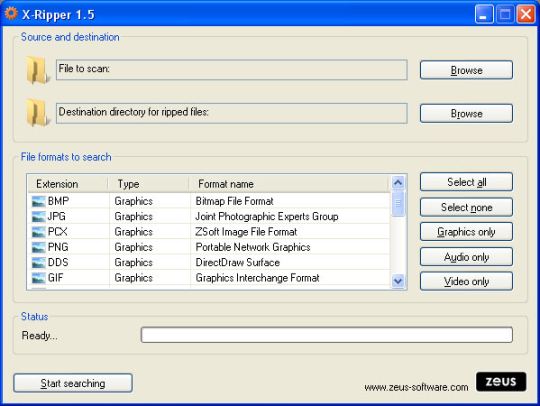Click the X-Ripper gear icon in title bar
This screenshot has height=406, width=540.
(11, 13)
